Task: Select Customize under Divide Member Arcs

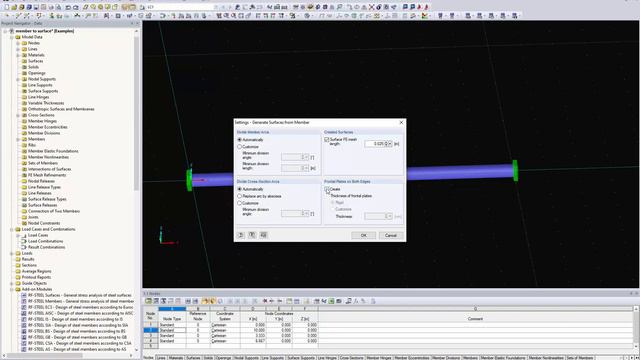Action: pos(240,147)
